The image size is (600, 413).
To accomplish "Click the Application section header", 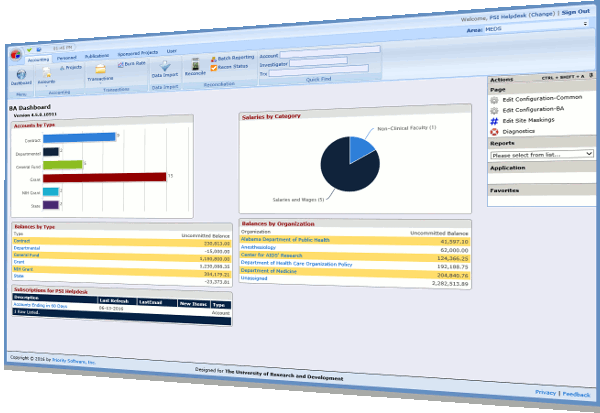I will 507,168.
